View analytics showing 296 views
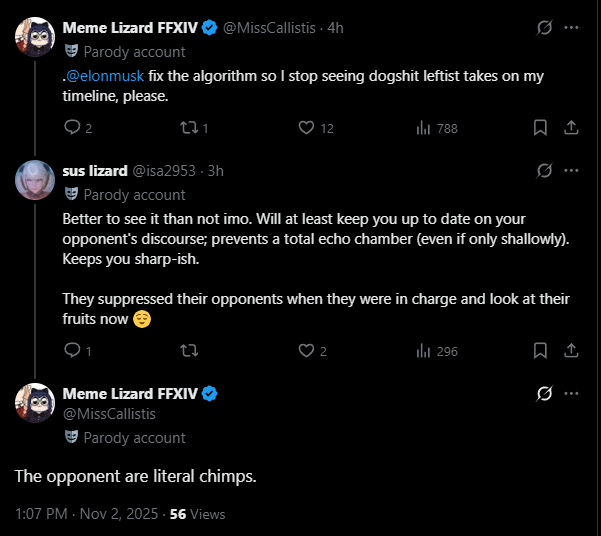The image size is (601, 536). pyautogui.click(x=423, y=350)
